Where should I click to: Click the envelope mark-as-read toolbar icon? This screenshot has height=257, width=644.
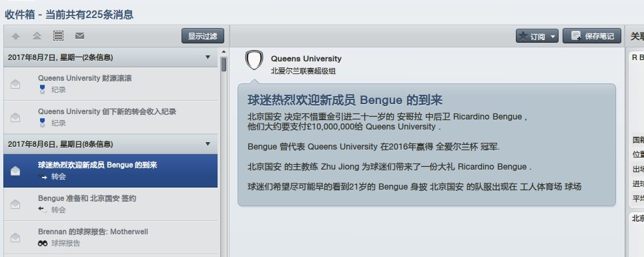coord(79,36)
